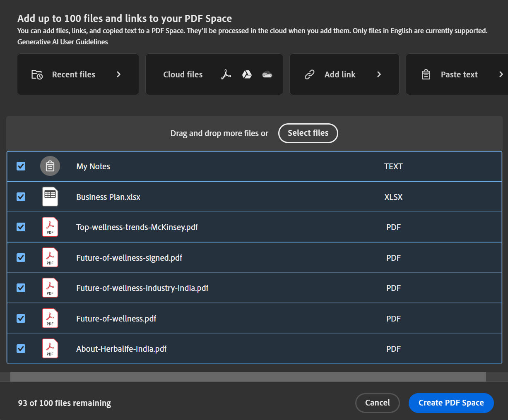Click the OneDrive cloud icon
Image resolution: width=508 pixels, height=420 pixels.
click(267, 74)
